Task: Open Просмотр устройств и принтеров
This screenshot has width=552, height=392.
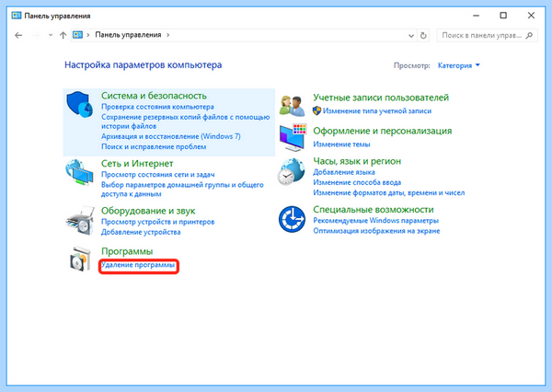Action: tap(157, 222)
